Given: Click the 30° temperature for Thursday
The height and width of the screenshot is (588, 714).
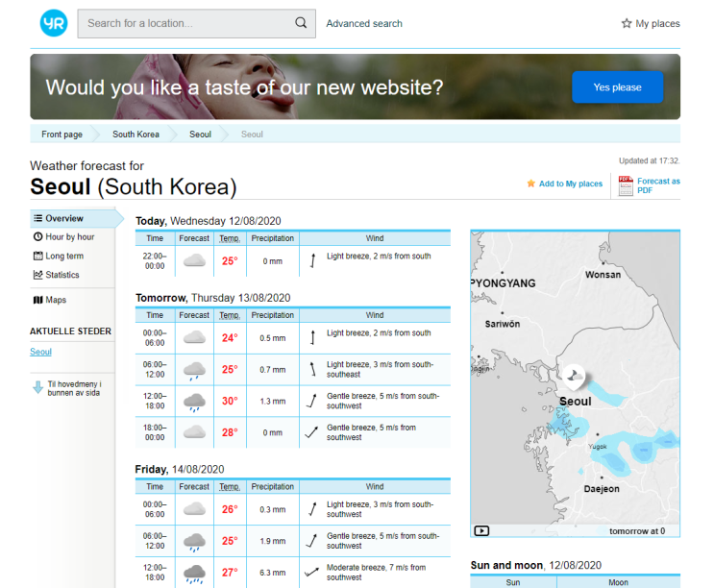Looking at the screenshot, I should coord(230,401).
